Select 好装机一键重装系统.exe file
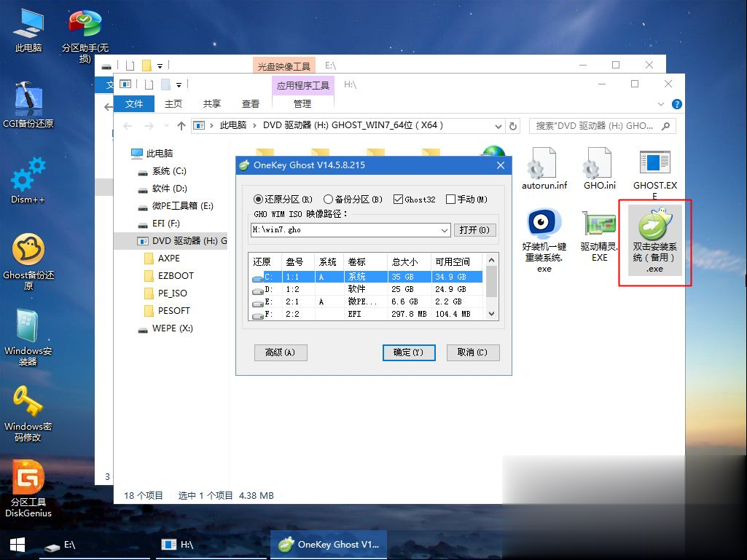Viewport: 747px width, 560px height. coord(544,240)
